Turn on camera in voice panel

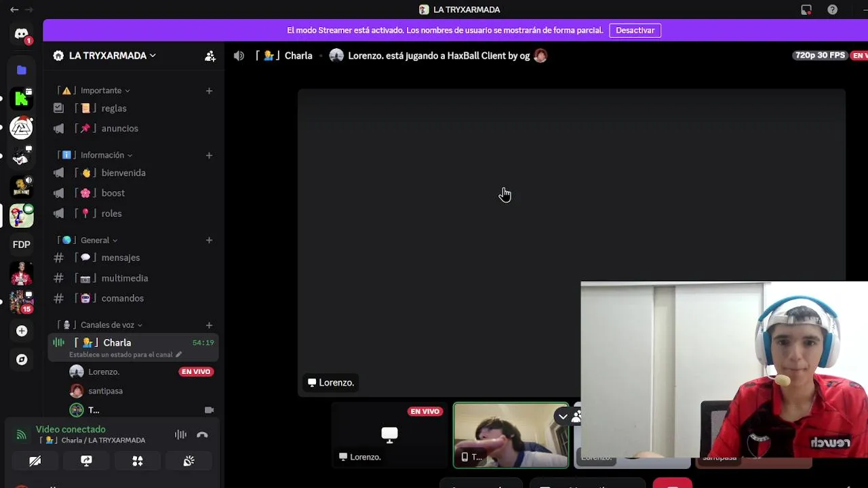(x=35, y=461)
